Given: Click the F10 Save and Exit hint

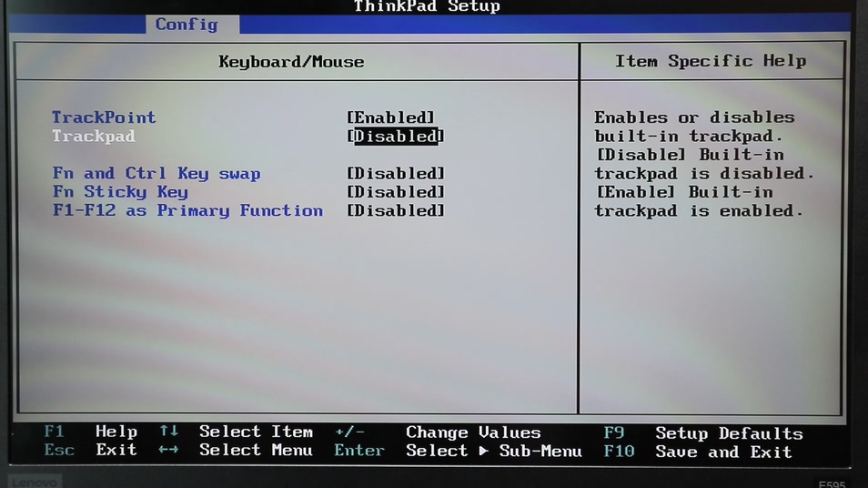Looking at the screenshot, I should pos(698,452).
